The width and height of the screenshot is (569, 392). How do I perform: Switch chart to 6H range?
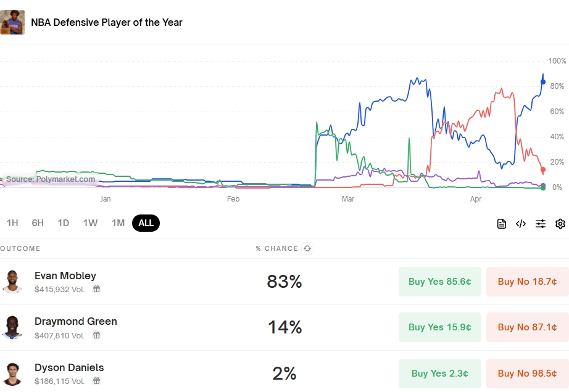(x=38, y=223)
